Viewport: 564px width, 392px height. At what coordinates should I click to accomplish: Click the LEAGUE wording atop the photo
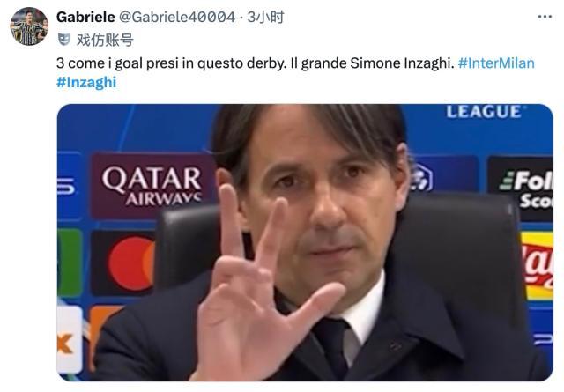point(484,112)
